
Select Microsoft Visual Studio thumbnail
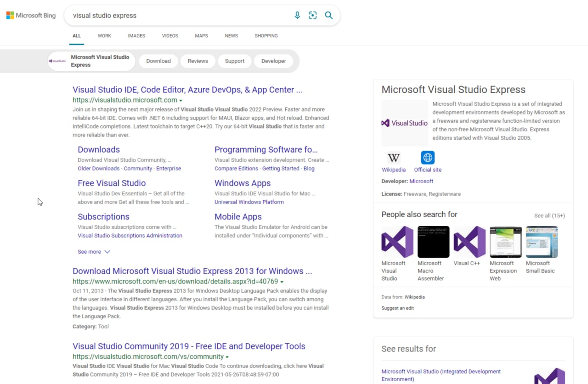[397, 242]
